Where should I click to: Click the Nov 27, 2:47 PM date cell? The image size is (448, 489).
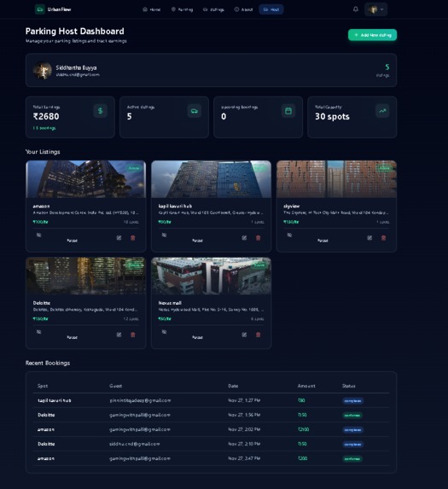pyautogui.click(x=244, y=458)
